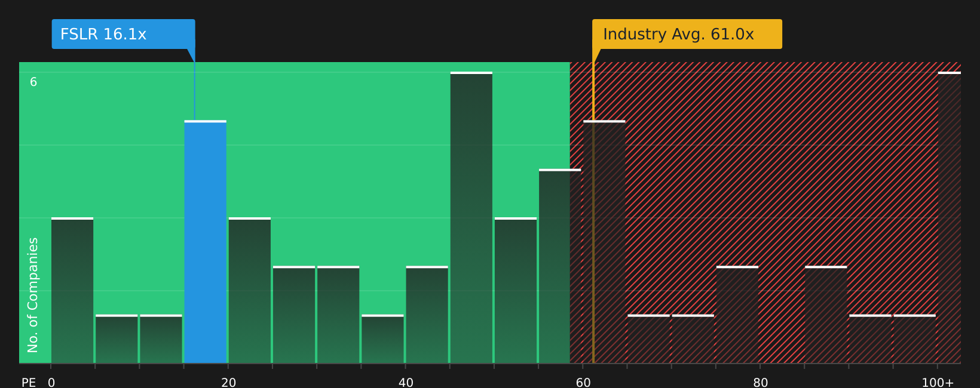The width and height of the screenshot is (980, 388).
Task: Click the '0' x-axis tick label
Action: coord(51,383)
